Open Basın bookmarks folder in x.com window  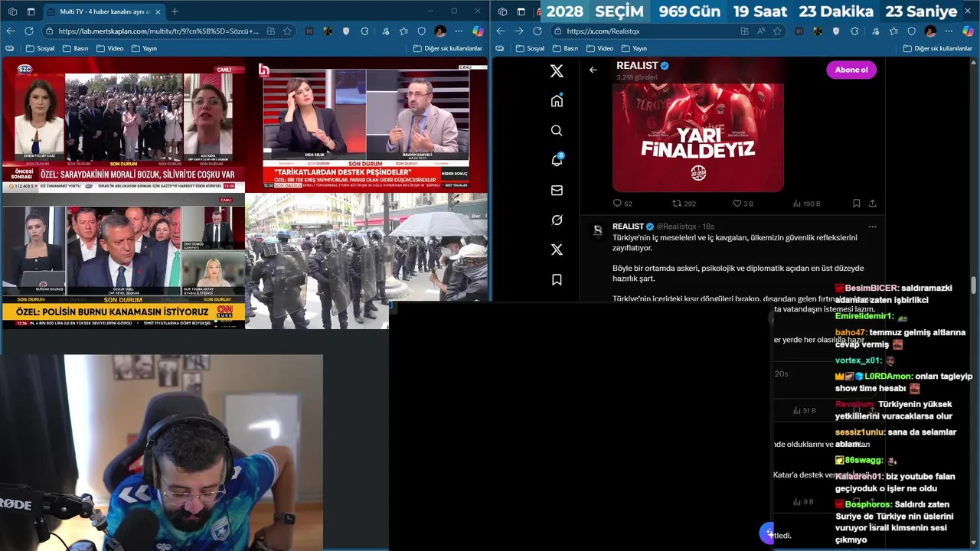pyautogui.click(x=565, y=48)
